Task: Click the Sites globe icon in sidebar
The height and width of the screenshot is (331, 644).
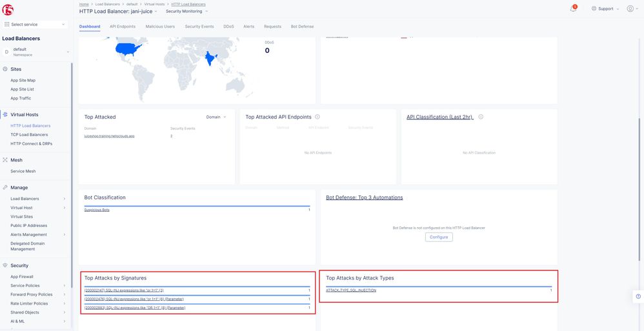Action: tap(5, 68)
